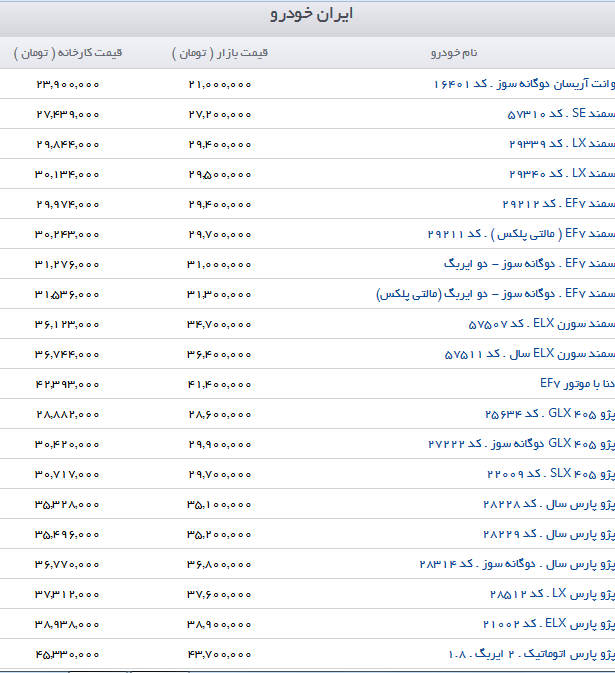Click the قیمت بازار (تومان) column header
This screenshot has width=615, height=673.
(x=220, y=53)
